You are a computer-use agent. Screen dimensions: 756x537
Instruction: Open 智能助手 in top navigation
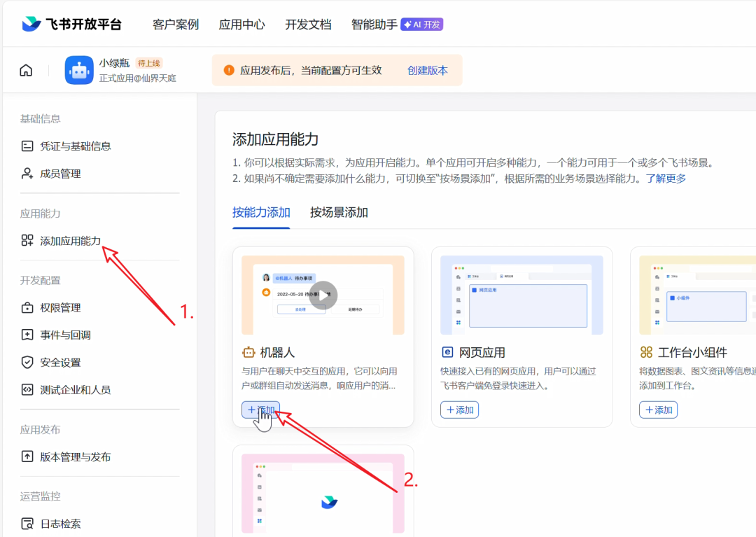coord(374,24)
